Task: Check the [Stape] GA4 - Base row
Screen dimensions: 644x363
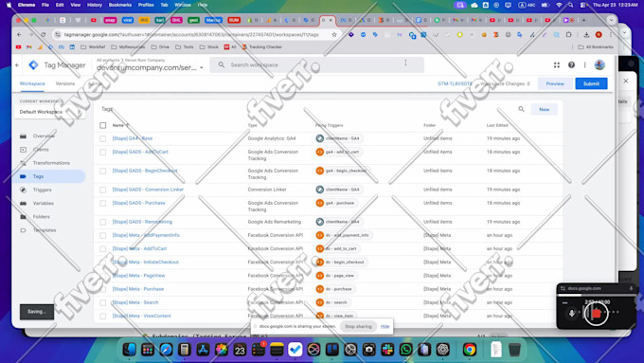Action: pos(103,139)
